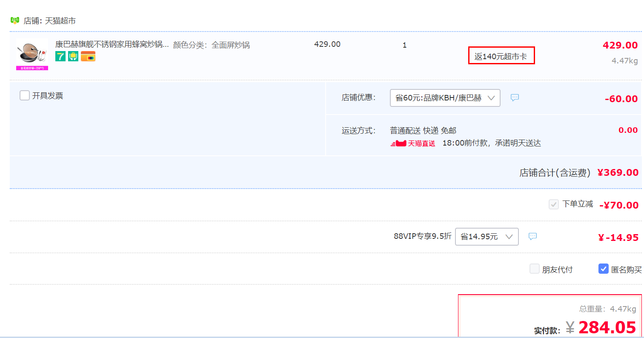Click the final payment amount ¥284.05

point(601,327)
